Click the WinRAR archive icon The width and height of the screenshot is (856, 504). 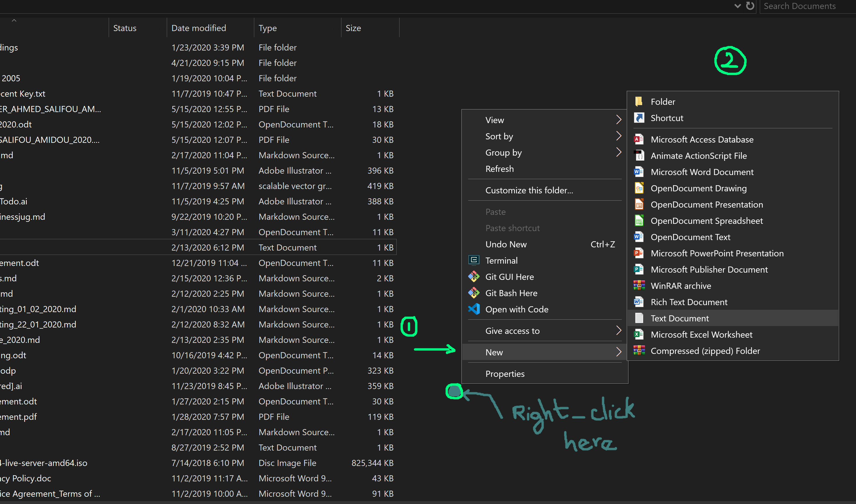(639, 286)
